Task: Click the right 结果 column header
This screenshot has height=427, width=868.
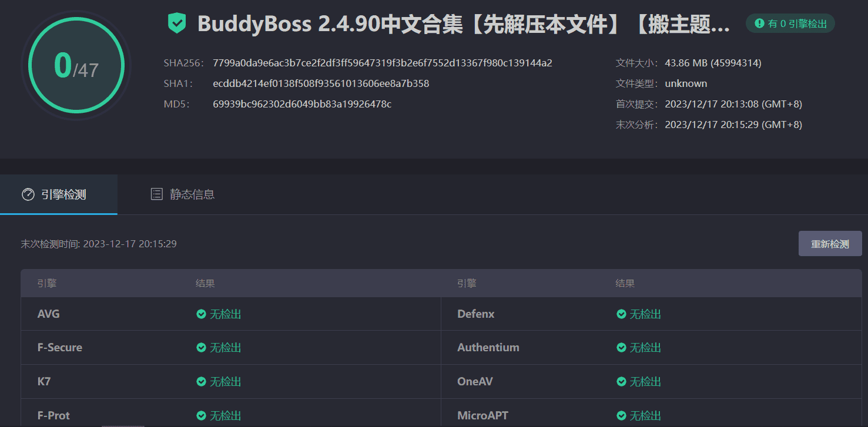Action: (625, 284)
